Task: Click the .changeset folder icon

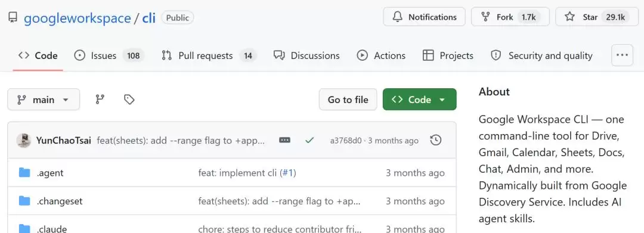Action: pos(24,201)
